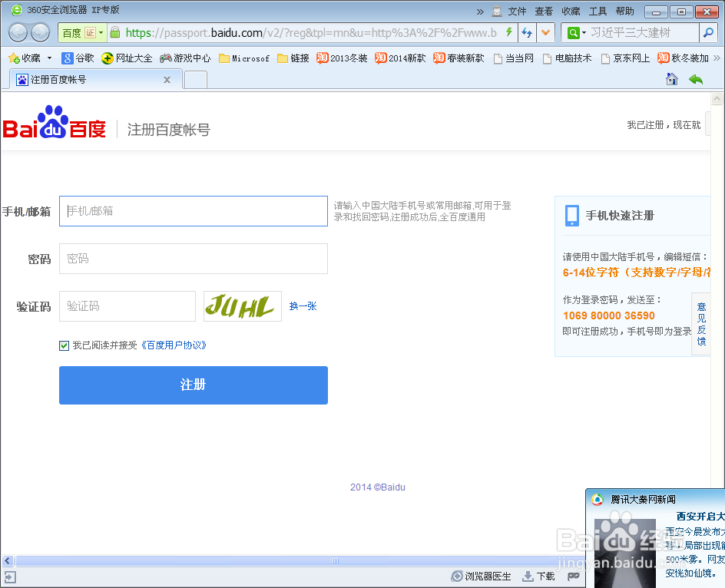This screenshot has height=588, width=725.
Task: Expand the hidden menu chevron before avatar
Action: click(481, 12)
